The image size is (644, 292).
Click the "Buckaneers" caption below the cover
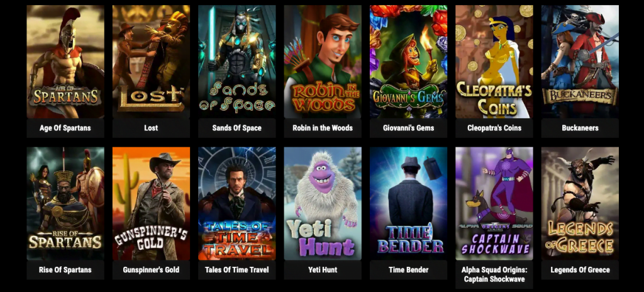click(x=580, y=128)
